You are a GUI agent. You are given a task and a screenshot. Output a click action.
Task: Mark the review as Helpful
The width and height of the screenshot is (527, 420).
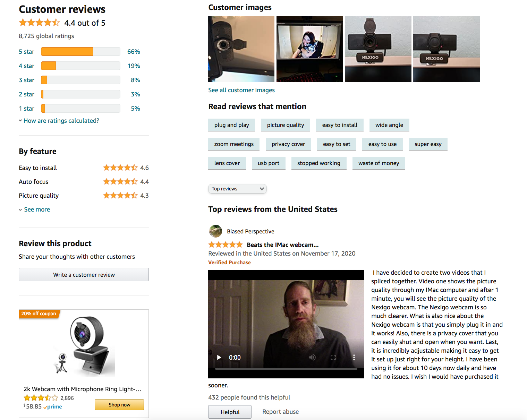pyautogui.click(x=230, y=412)
